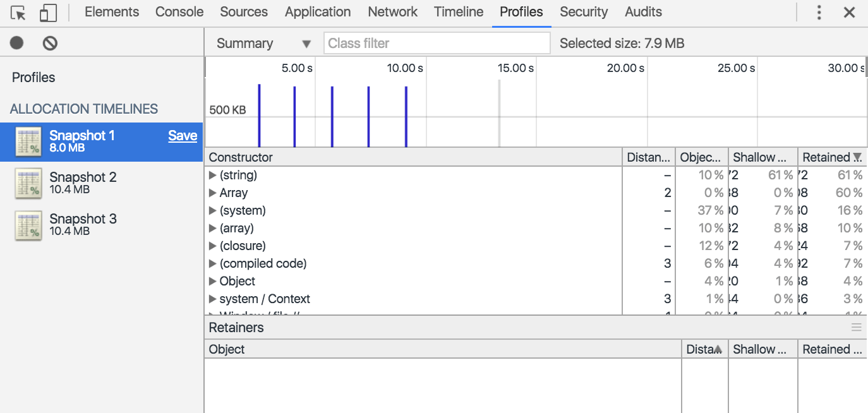Viewport: 868px width, 413px height.
Task: Open the Console tab
Action: (179, 12)
